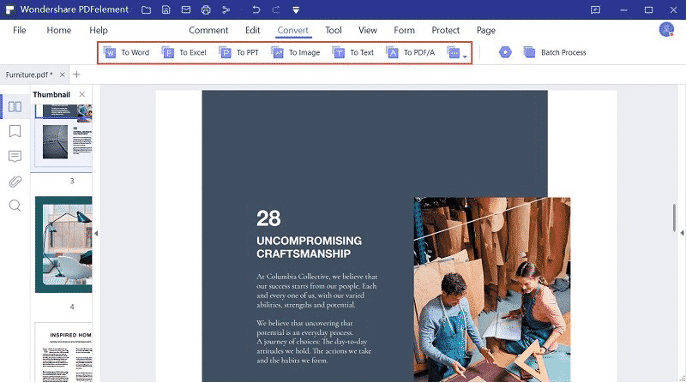Viewport: 687px width, 383px height.
Task: Click the craftsmen workshop photo
Action: (x=492, y=290)
